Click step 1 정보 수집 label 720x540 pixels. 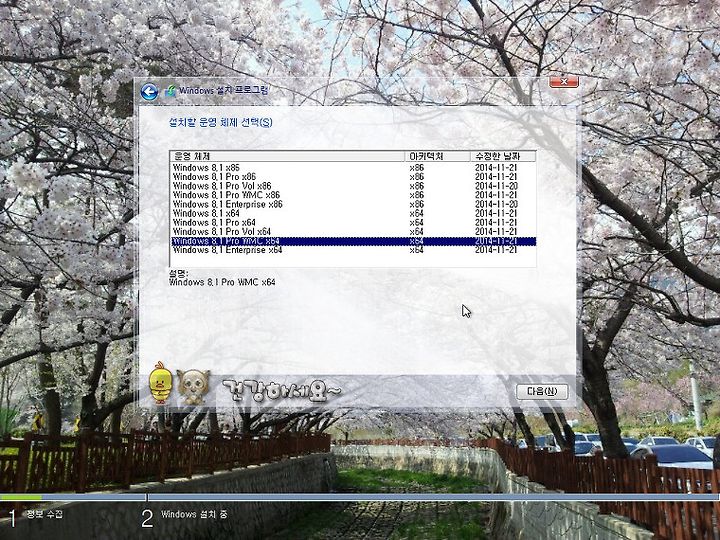45,514
